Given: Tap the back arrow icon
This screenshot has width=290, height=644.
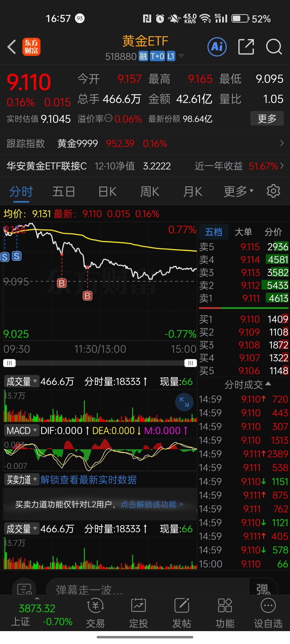Looking at the screenshot, I should (12, 47).
